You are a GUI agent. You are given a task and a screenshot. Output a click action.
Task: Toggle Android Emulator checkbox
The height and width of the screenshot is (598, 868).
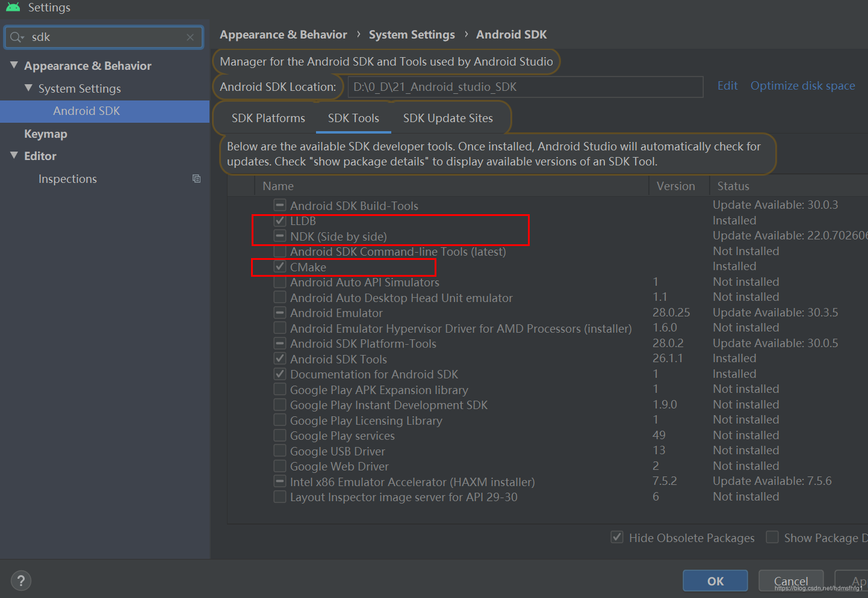coord(280,313)
